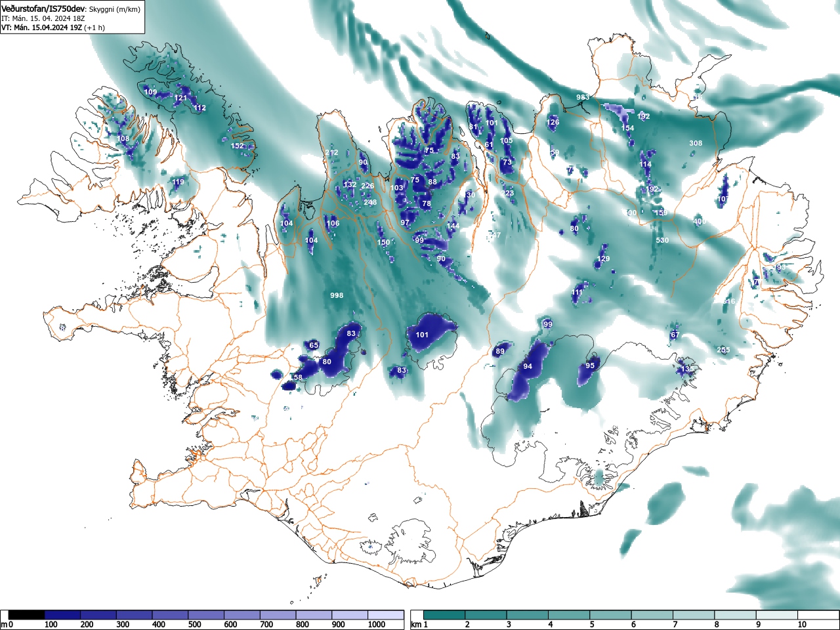This screenshot has height=630, width=840.
Task: Click the '129' visibility value
Action: (603, 259)
